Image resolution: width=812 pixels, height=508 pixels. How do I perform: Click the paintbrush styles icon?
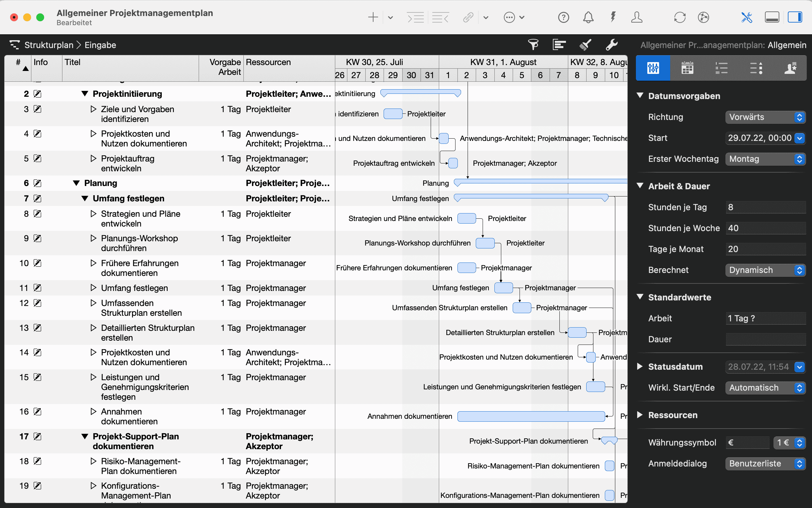click(x=585, y=45)
